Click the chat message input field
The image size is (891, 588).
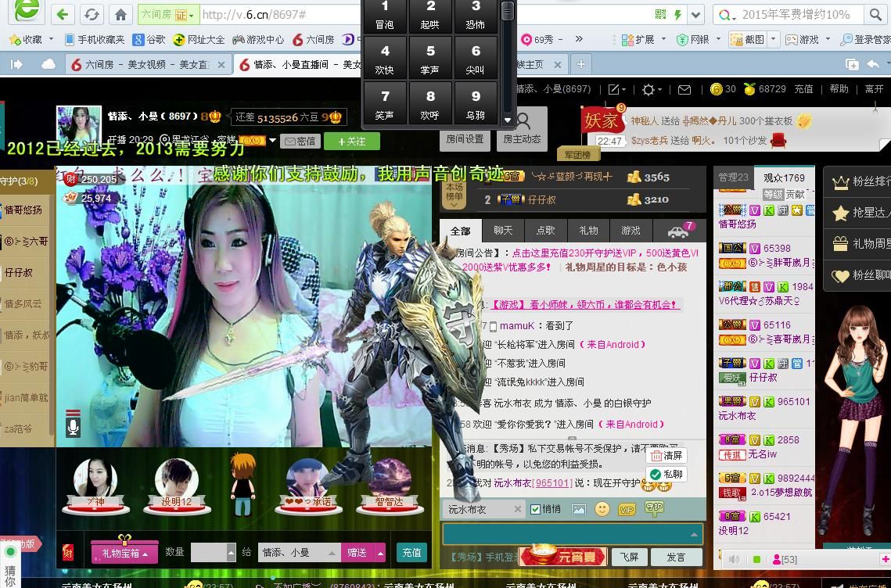coord(567,534)
